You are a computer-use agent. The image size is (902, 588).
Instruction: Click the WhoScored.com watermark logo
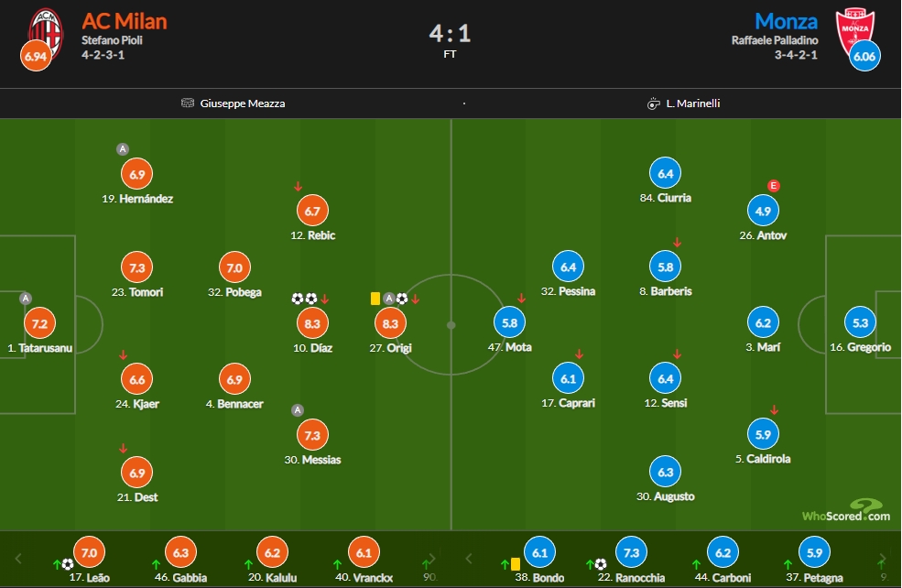846,511
